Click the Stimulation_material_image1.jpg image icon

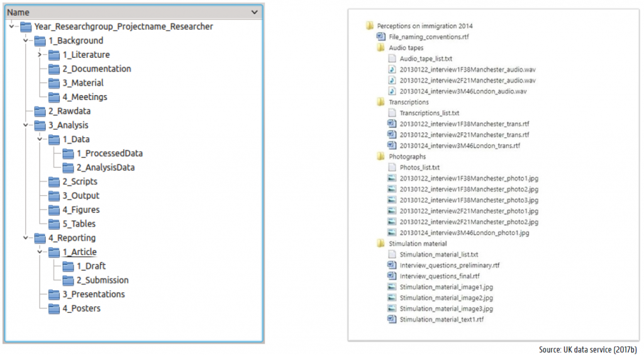(x=391, y=288)
